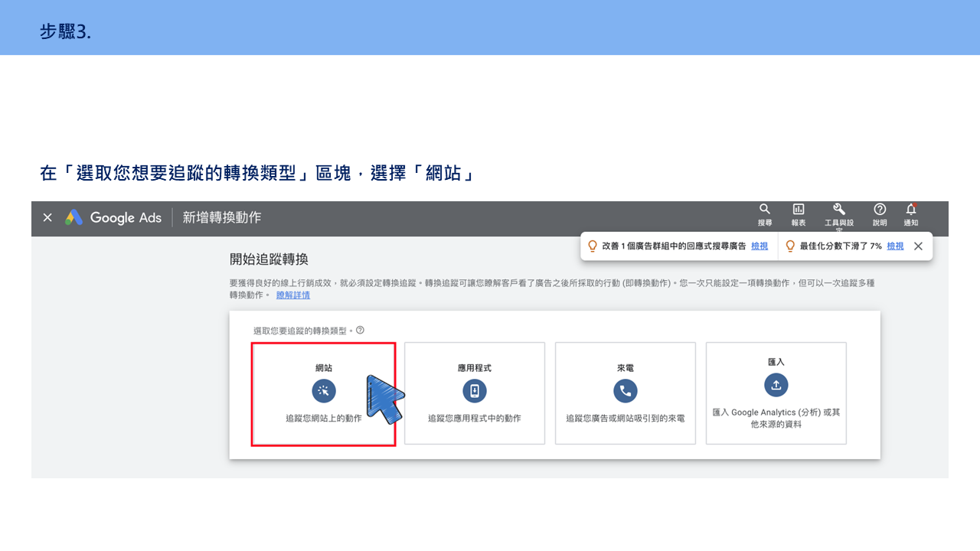Select the 來電 conversion type card

[x=626, y=393]
